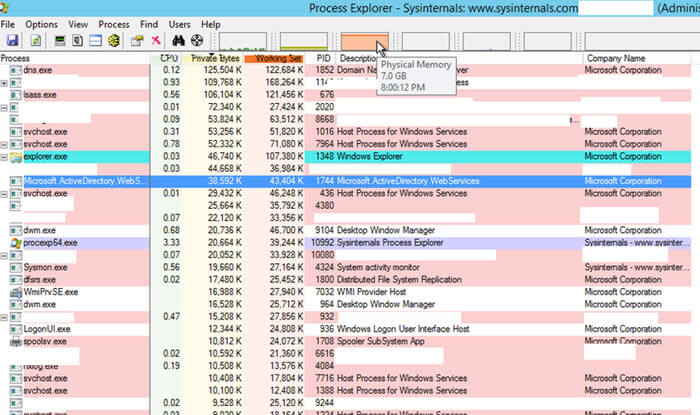Click the green CPU usage mini graph

[243, 42]
